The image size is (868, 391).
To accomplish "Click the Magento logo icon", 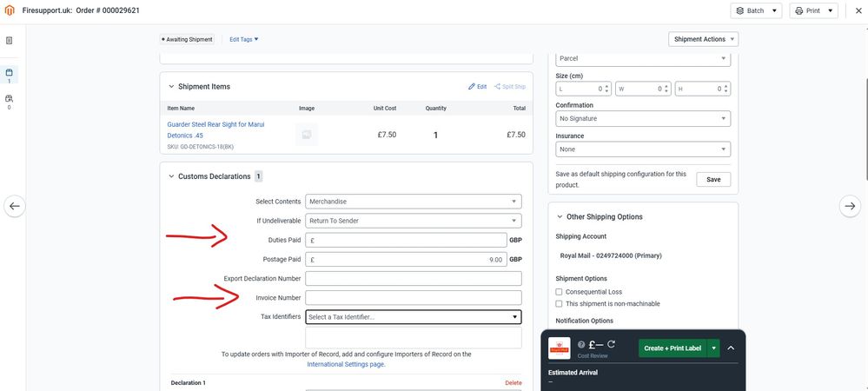I will (10, 10).
